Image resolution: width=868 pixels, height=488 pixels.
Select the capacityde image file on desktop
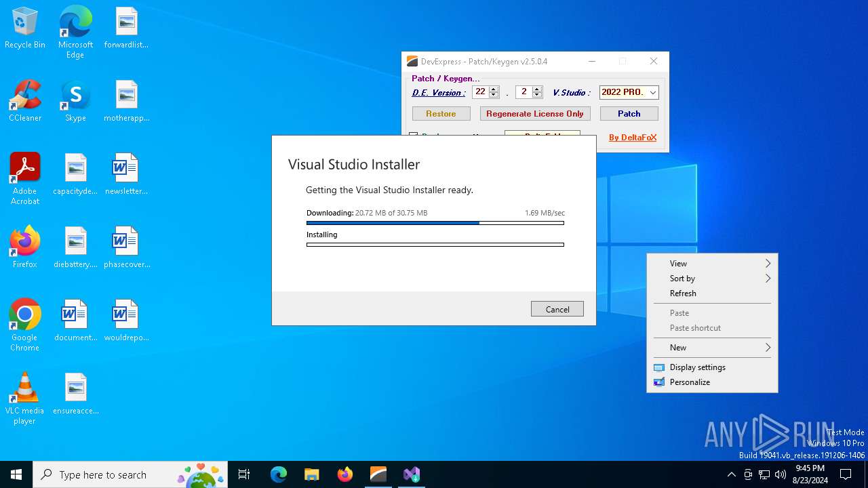(75, 175)
